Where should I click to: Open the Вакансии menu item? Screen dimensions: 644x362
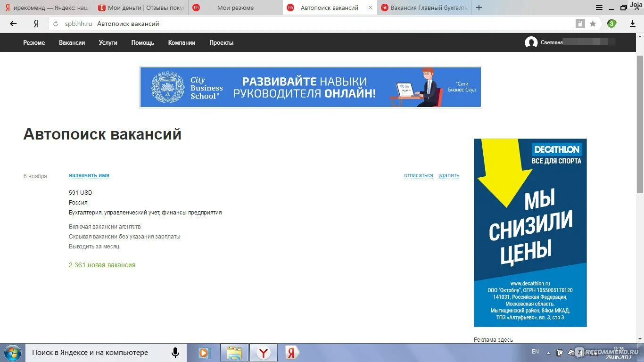(72, 42)
